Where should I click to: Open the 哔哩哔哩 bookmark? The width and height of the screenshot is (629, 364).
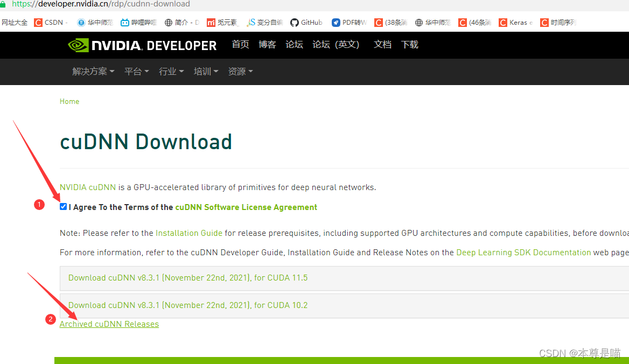tap(138, 23)
